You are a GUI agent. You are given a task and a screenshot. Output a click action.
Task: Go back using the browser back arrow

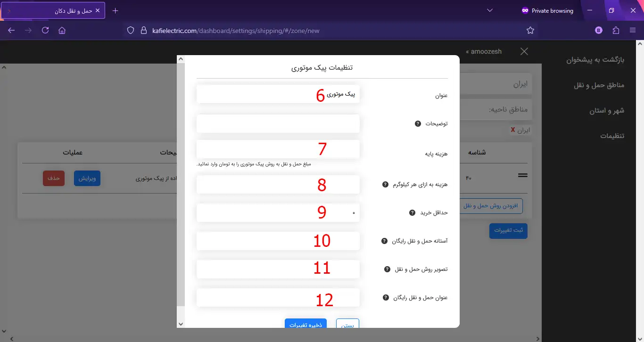pyautogui.click(x=11, y=30)
